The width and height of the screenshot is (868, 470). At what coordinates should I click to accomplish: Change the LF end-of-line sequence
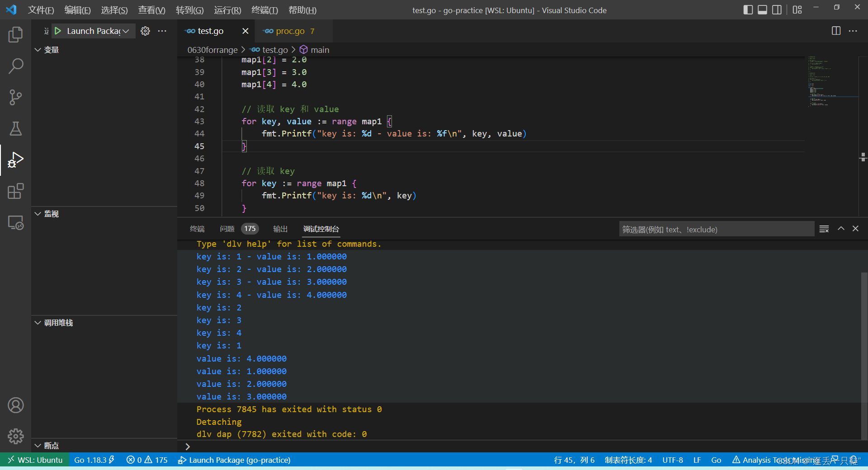click(x=697, y=460)
